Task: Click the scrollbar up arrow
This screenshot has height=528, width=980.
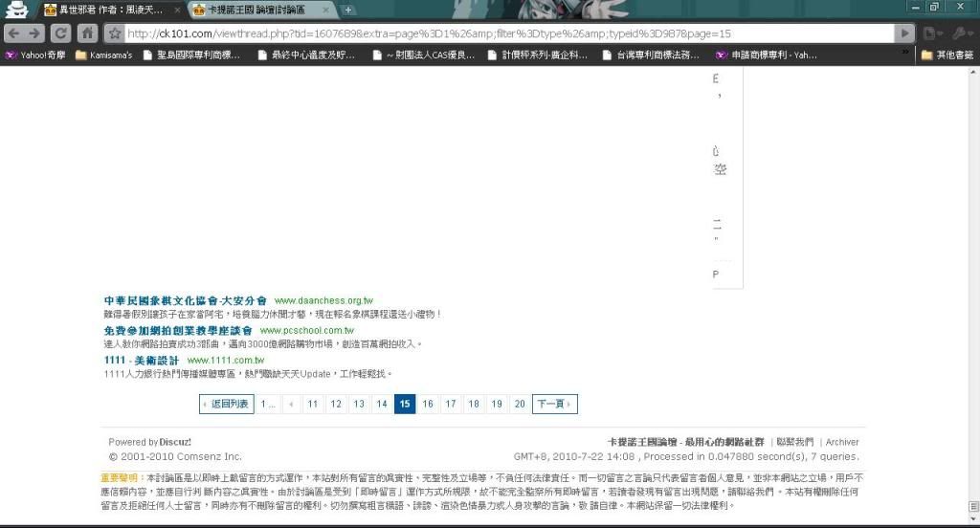Action: (x=973, y=71)
